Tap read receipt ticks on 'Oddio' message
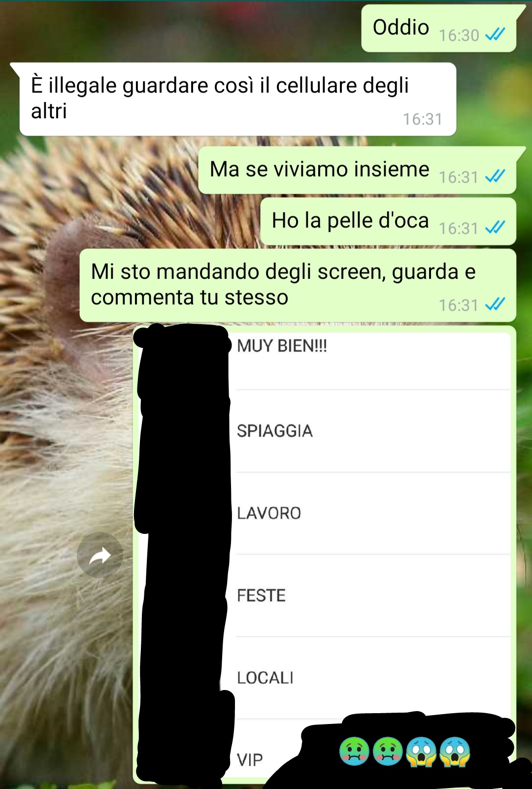Screen dimensions: 532x789 495,34
